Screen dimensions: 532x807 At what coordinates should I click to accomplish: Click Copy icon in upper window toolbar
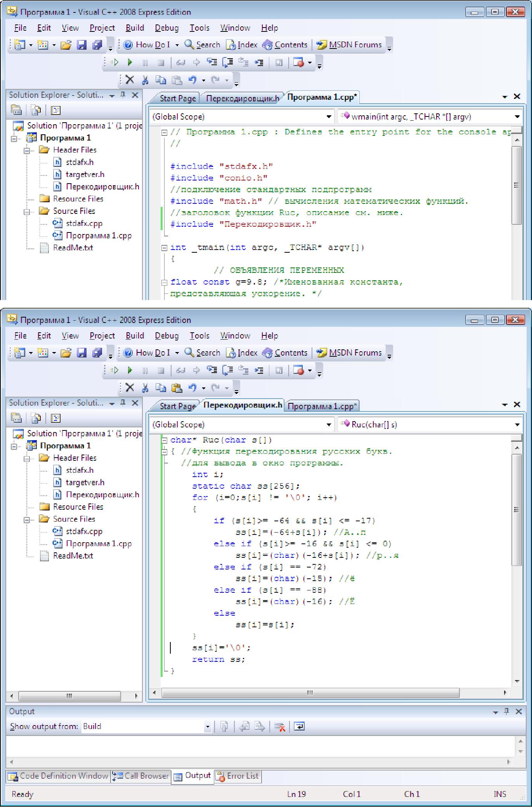pos(161,80)
